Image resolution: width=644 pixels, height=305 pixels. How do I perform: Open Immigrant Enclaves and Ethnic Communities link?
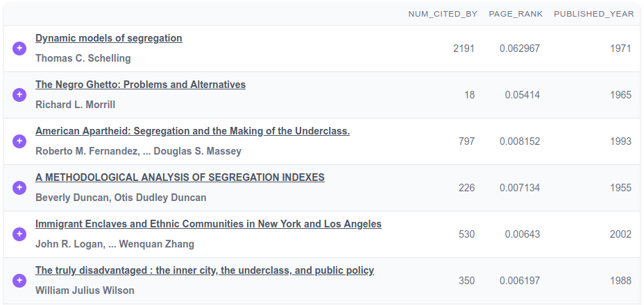[208, 224]
